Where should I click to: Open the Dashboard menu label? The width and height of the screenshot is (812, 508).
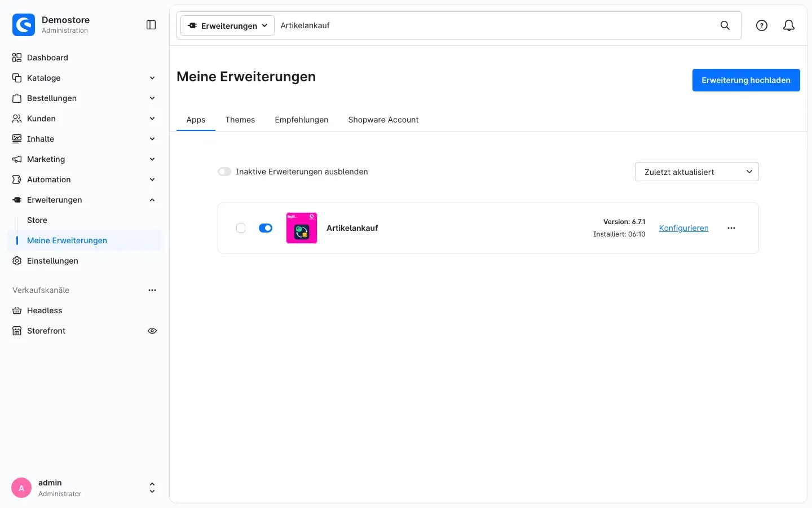pos(47,58)
